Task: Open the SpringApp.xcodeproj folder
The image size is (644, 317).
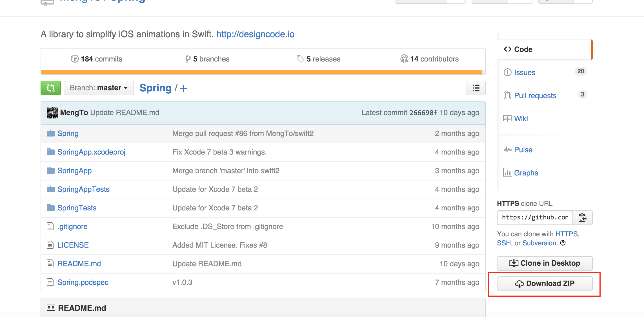Action: click(x=91, y=152)
